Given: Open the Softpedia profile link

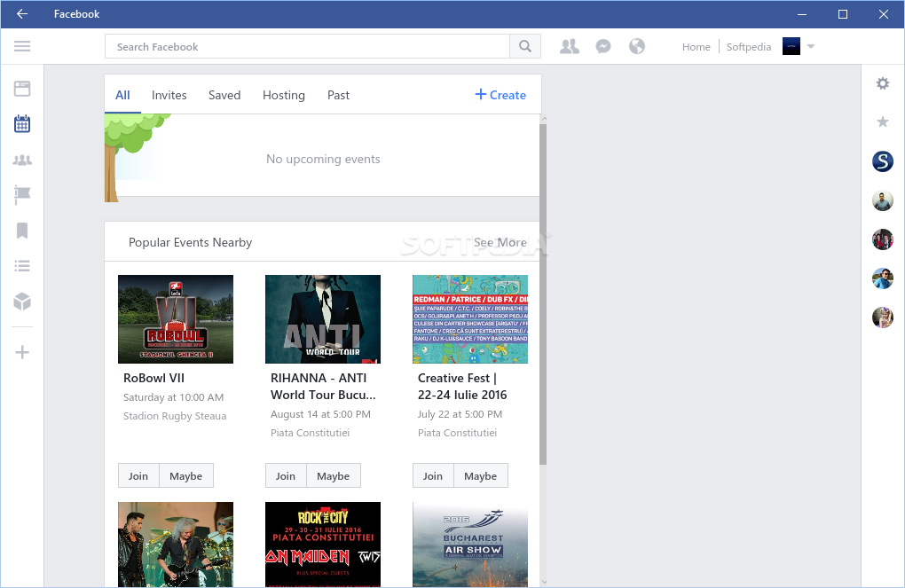Looking at the screenshot, I should click(749, 47).
